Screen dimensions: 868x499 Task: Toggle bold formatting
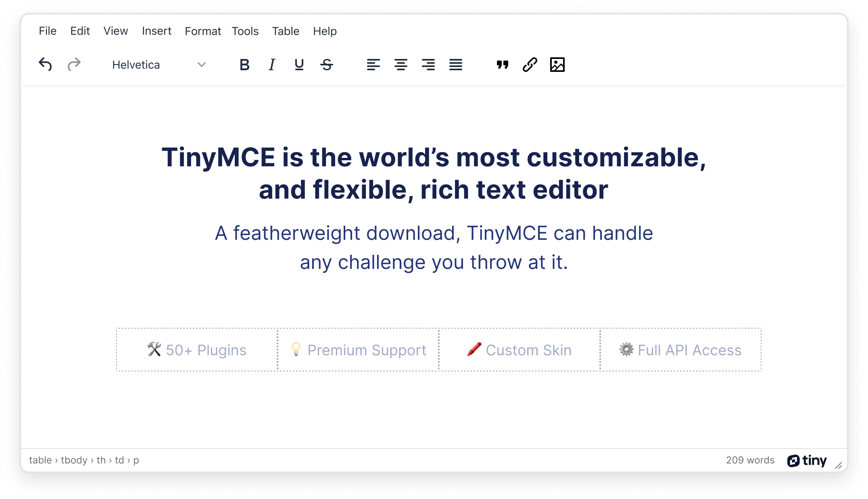pyautogui.click(x=244, y=65)
